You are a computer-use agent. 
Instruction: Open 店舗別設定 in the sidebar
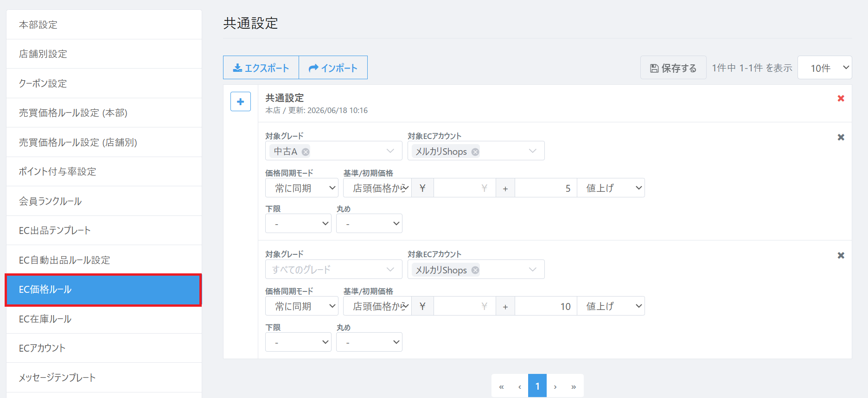coord(104,54)
